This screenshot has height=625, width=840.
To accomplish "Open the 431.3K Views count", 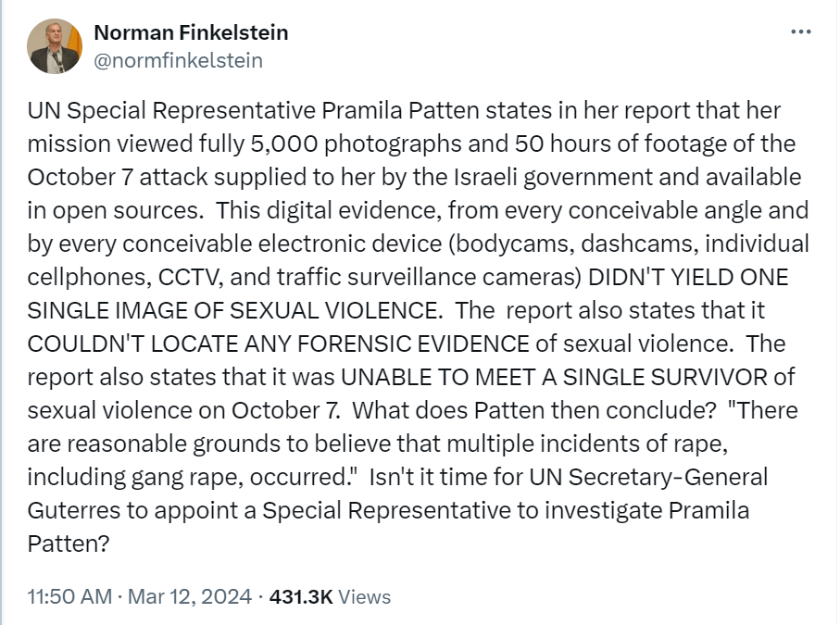I will coord(330,596).
